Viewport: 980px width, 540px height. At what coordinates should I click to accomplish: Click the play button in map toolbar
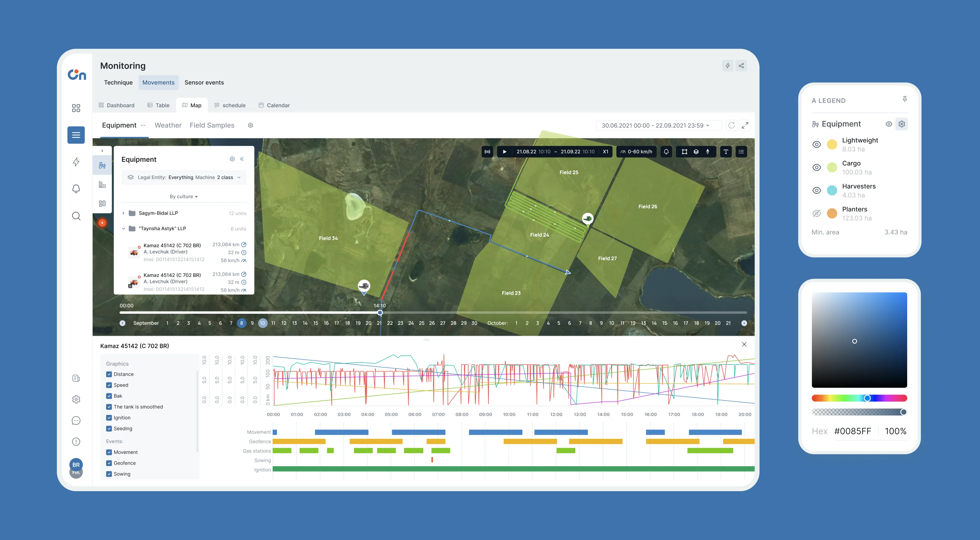click(504, 152)
